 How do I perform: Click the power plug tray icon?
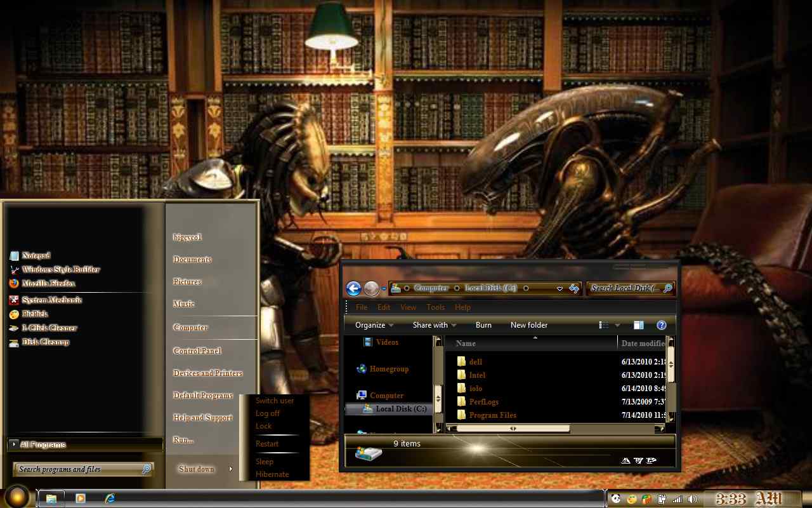click(x=662, y=499)
